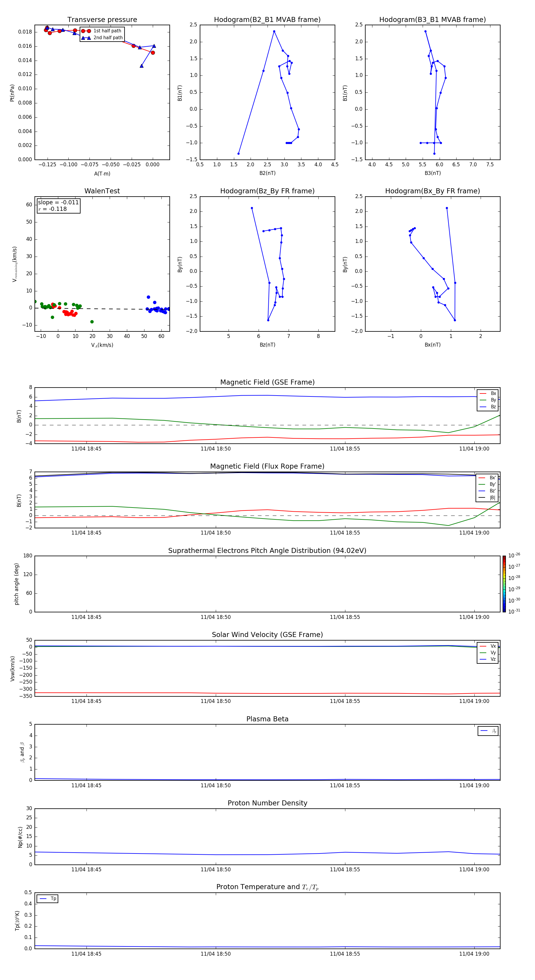Click the 'Tp' legend in temperature panel

point(48,899)
